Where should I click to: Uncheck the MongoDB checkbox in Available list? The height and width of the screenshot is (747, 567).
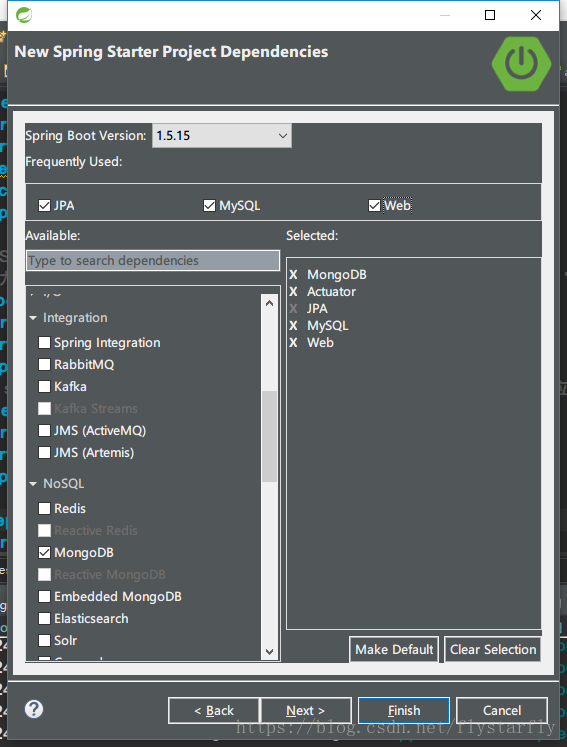pyautogui.click(x=44, y=553)
